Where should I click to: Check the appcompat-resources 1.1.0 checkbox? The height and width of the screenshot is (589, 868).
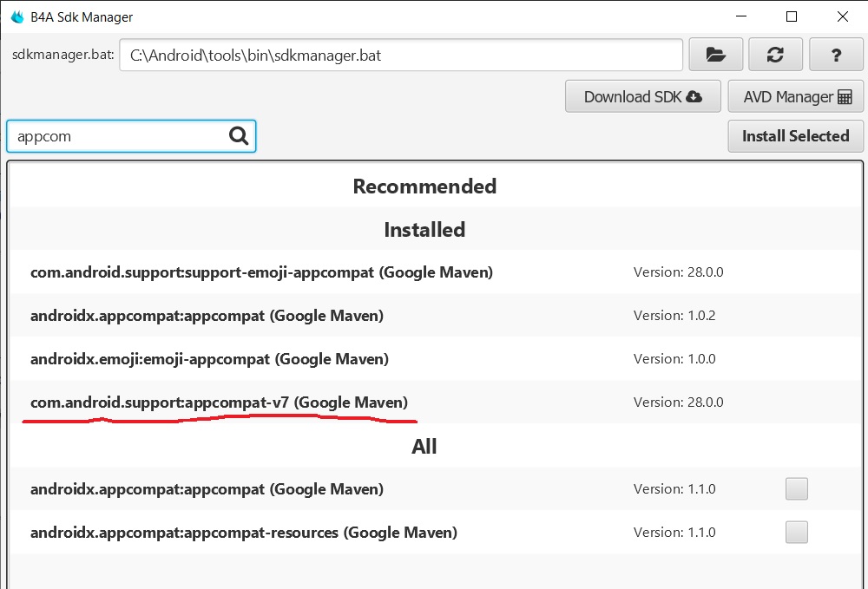pos(796,532)
